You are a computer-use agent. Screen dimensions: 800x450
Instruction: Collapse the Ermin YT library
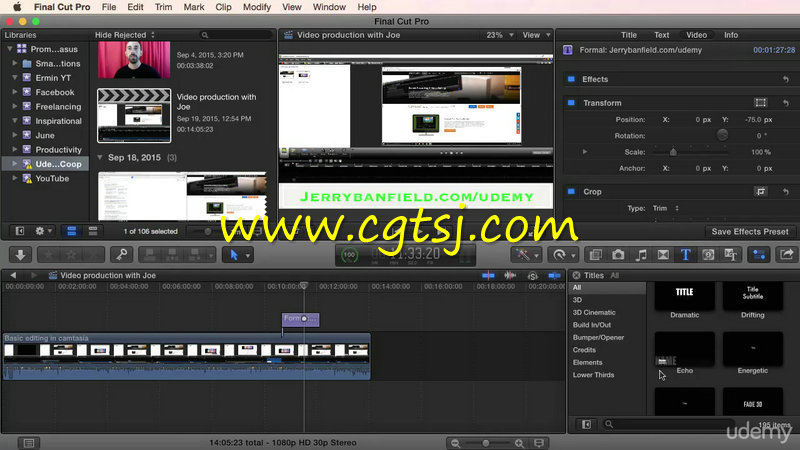coord(15,78)
